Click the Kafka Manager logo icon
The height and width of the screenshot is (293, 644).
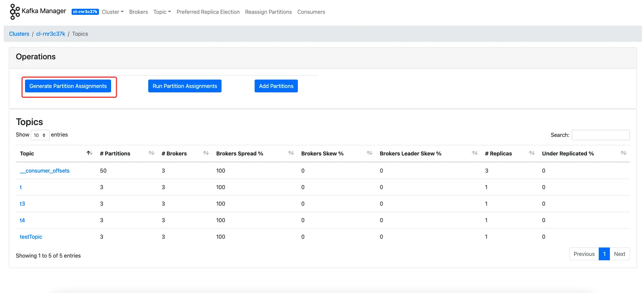(x=15, y=11)
